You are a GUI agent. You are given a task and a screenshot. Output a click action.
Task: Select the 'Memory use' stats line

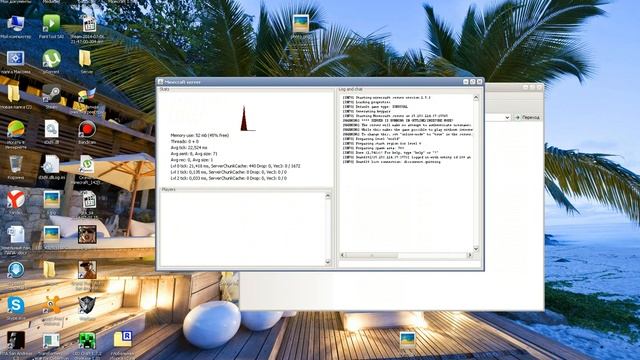click(x=200, y=135)
